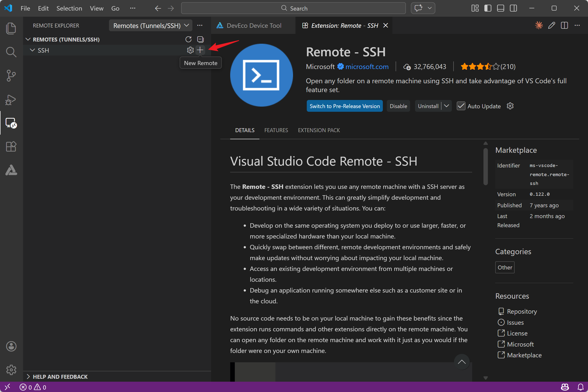Viewport: 588px width, 392px height.
Task: Toggle bottom Panel visibility
Action: 501,8
